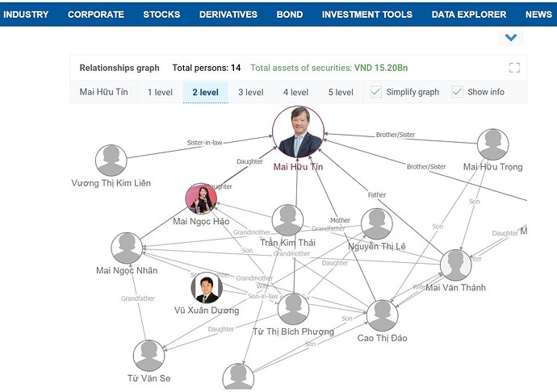The width and height of the screenshot is (557, 392).
Task: Switch to the 3 level tab
Action: point(251,92)
